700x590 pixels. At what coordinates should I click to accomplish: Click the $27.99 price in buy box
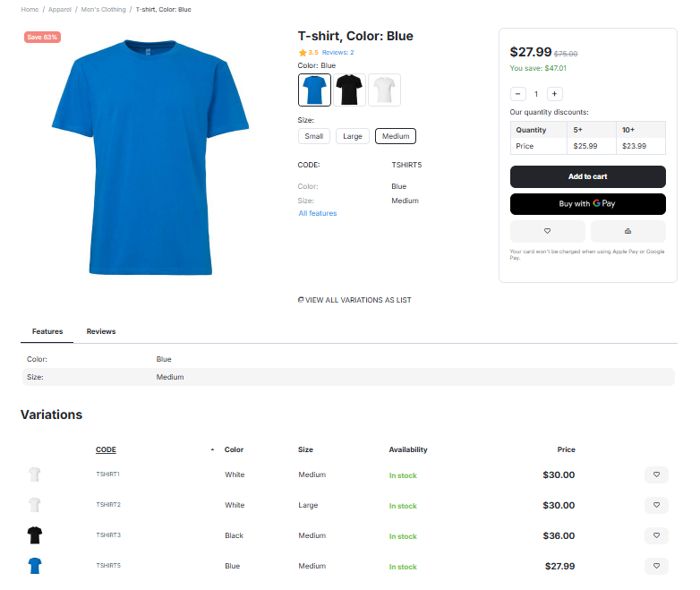(x=531, y=52)
